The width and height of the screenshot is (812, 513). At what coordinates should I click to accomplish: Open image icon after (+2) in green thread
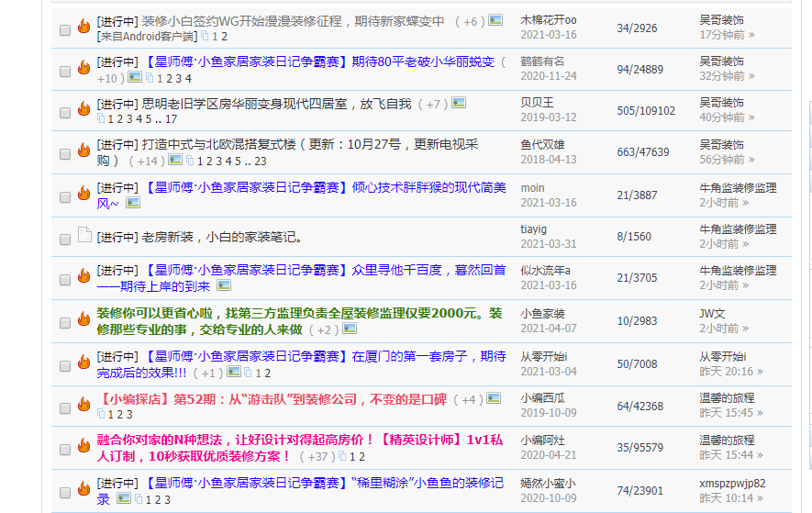(350, 329)
